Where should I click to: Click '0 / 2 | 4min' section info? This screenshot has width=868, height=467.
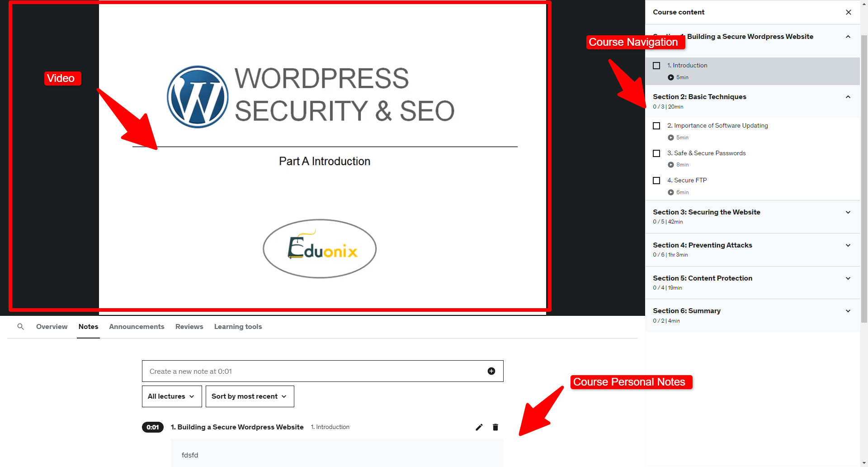(x=666, y=321)
